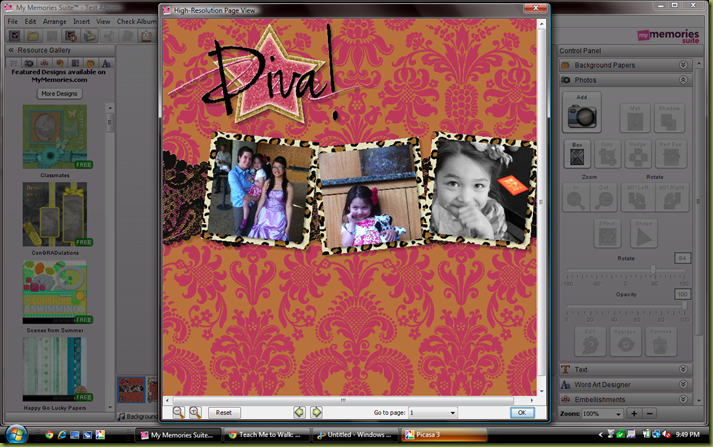Click the Opacity value field
This screenshot has height=447, width=713.
point(682,294)
